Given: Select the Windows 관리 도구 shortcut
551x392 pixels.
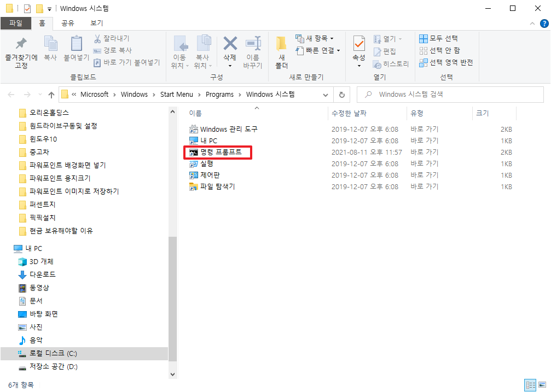Looking at the screenshot, I should coord(223,129).
